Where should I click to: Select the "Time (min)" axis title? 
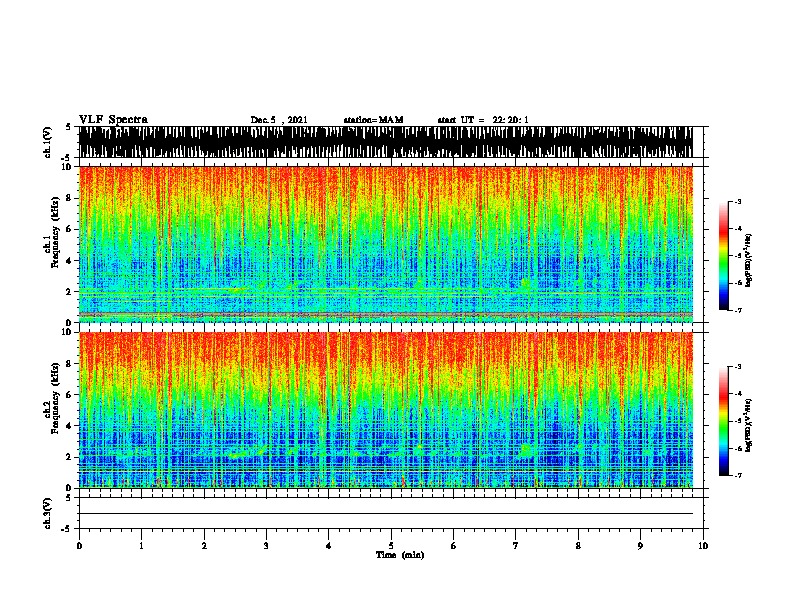[x=400, y=555]
